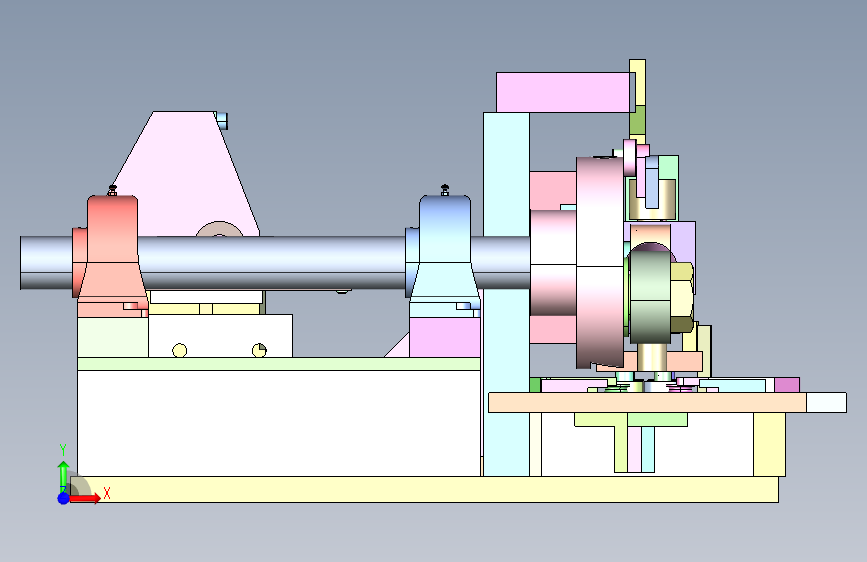This screenshot has height=562, width=867.
Task: Select the thin green plate above the white block
Action: [x=279, y=364]
